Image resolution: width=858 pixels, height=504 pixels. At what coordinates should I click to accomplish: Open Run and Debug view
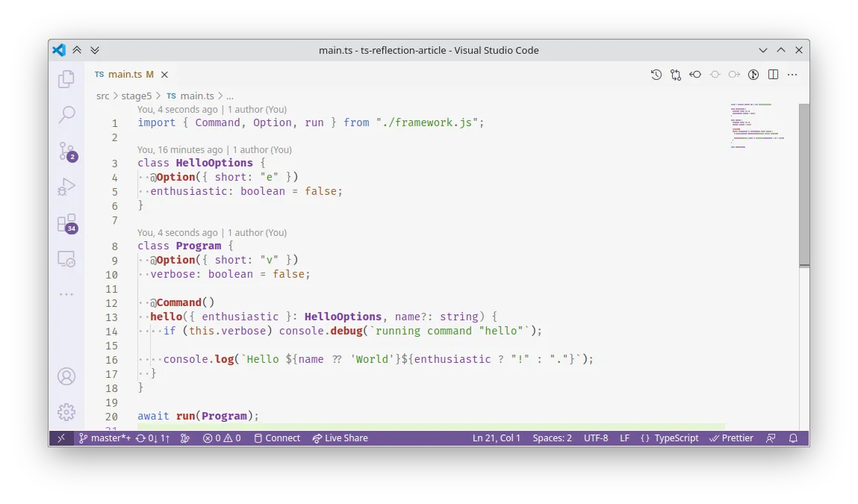pos(66,187)
